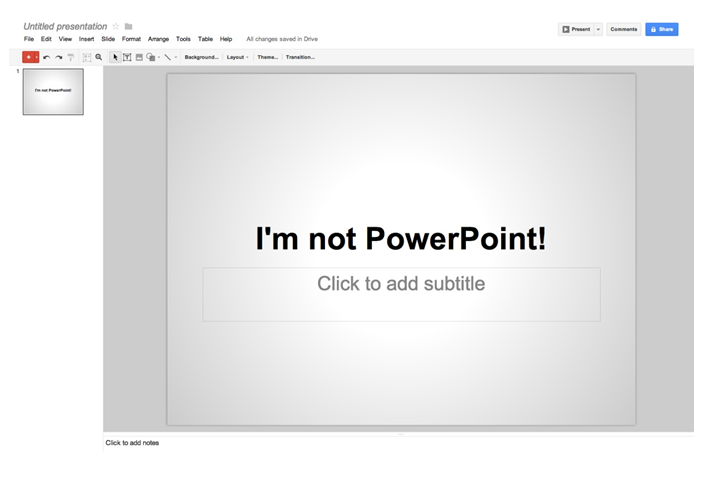
Task: Expand the Present options dropdown arrow
Action: point(598,29)
